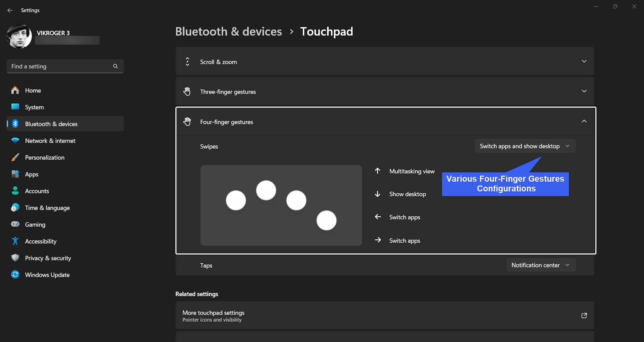Image resolution: width=644 pixels, height=342 pixels.
Task: Expand the Scroll & zoom section
Action: click(584, 61)
